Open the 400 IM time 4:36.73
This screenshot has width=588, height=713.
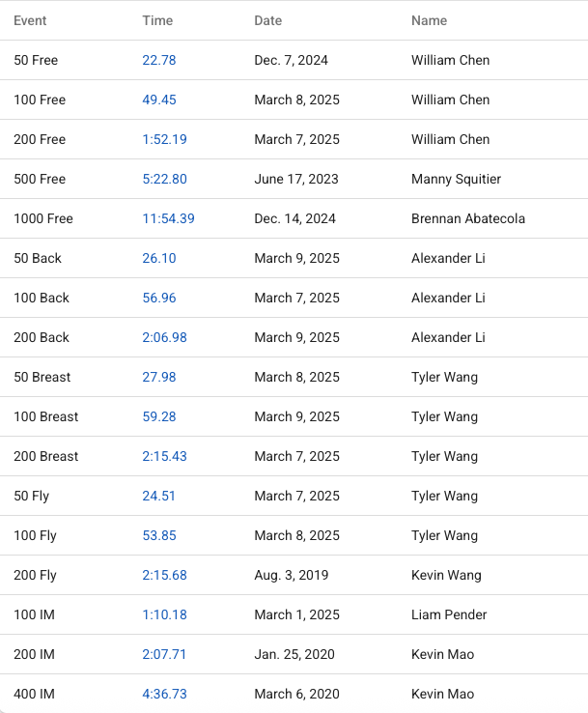pos(164,694)
